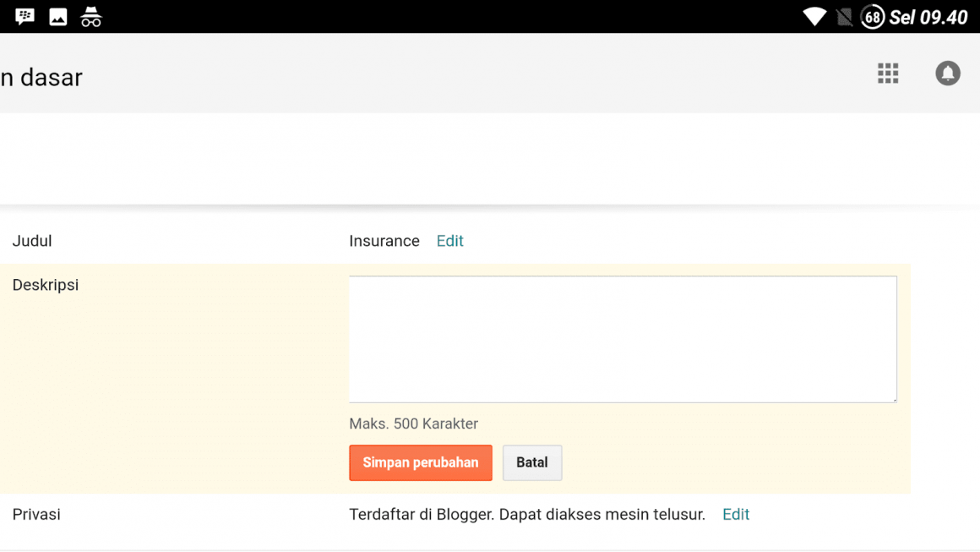Tap the BBM message status icon
980x552 pixels.
click(x=25, y=17)
